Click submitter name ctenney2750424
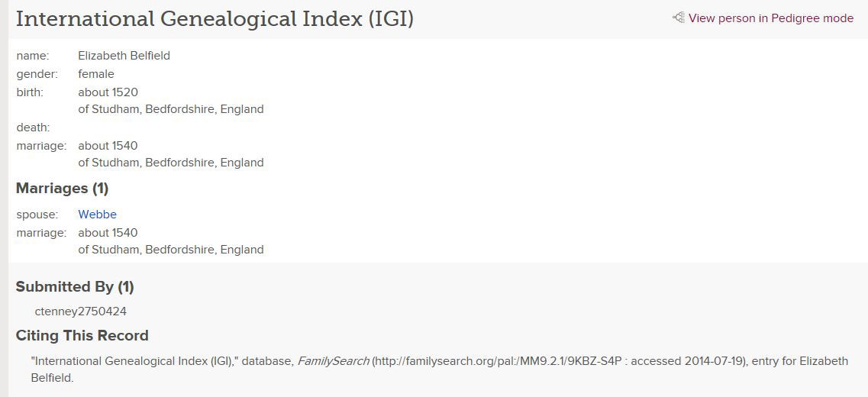The image size is (868, 397). pyautogui.click(x=81, y=311)
